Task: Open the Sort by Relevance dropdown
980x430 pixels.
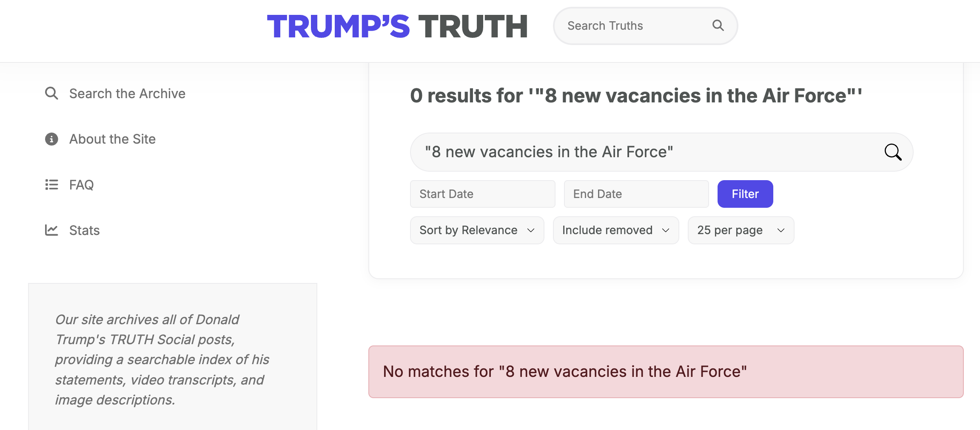Action: [477, 230]
